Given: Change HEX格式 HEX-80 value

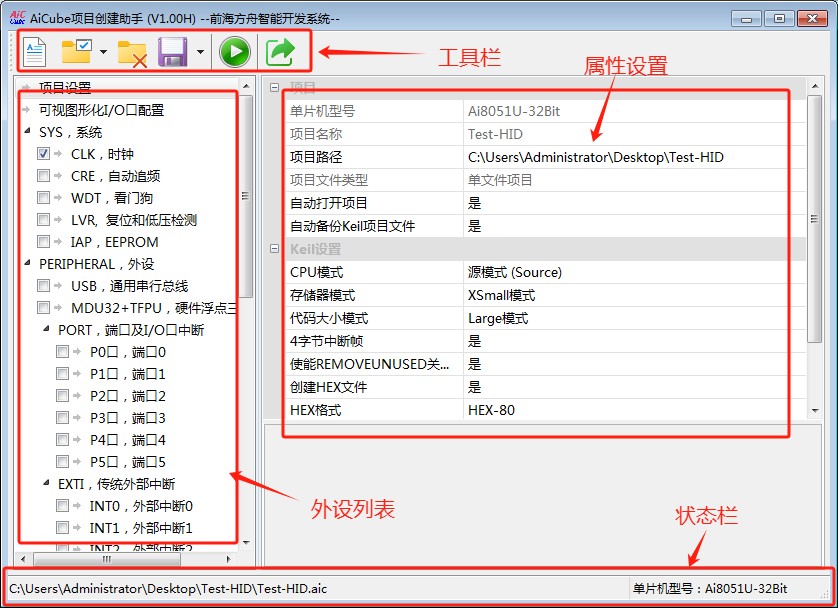Looking at the screenshot, I should click(634, 410).
